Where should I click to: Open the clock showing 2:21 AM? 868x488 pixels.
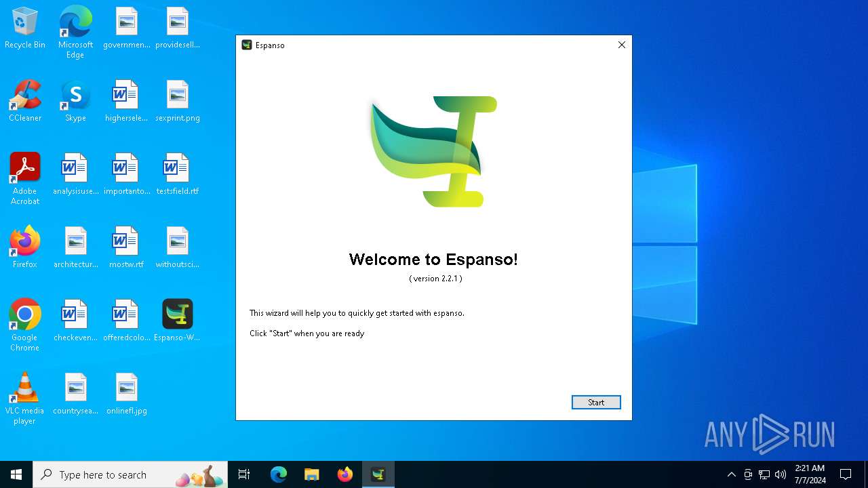click(810, 474)
